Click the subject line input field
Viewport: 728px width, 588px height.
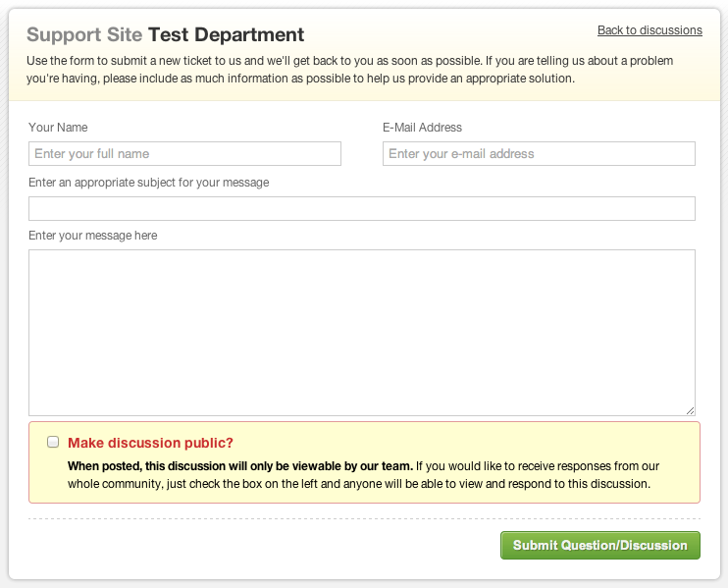click(362, 208)
